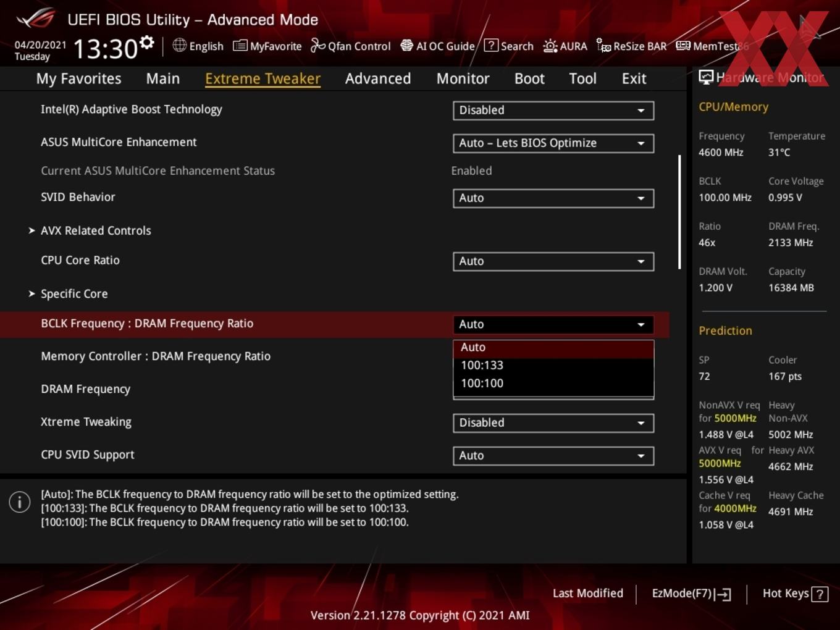840x630 pixels.
Task: Switch to Main tab
Action: point(163,78)
